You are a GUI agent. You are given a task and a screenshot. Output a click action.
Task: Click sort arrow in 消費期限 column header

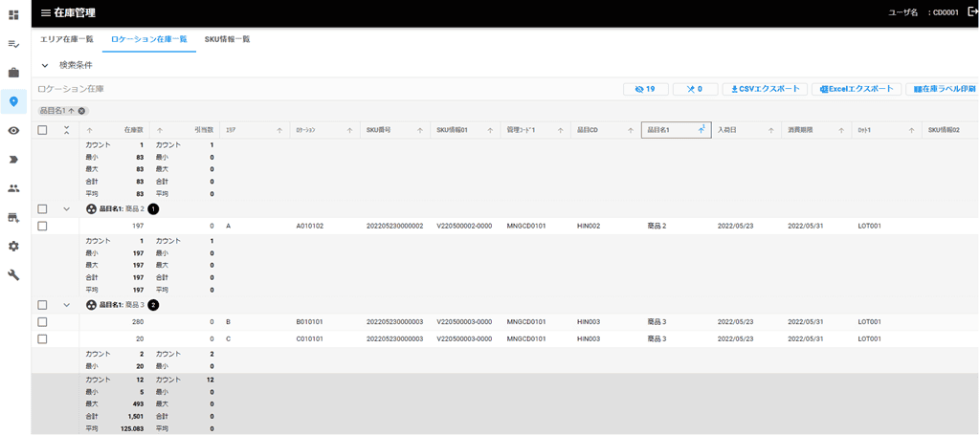[841, 130]
